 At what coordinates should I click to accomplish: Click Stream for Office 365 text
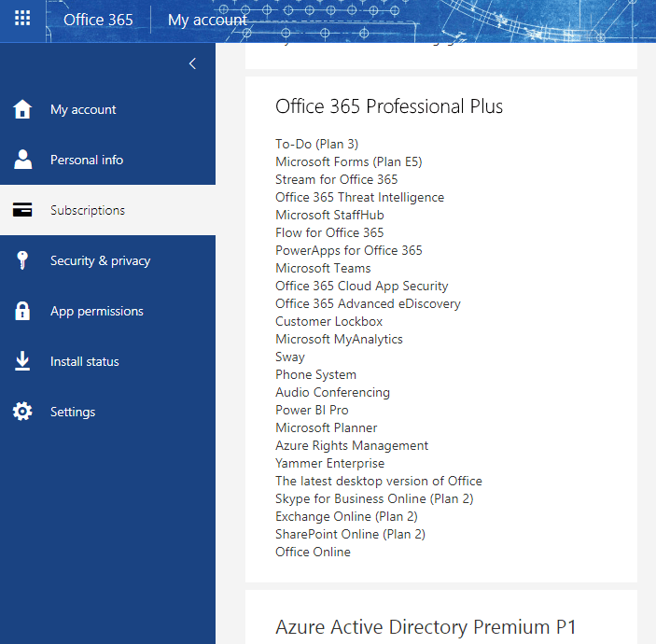coord(336,179)
